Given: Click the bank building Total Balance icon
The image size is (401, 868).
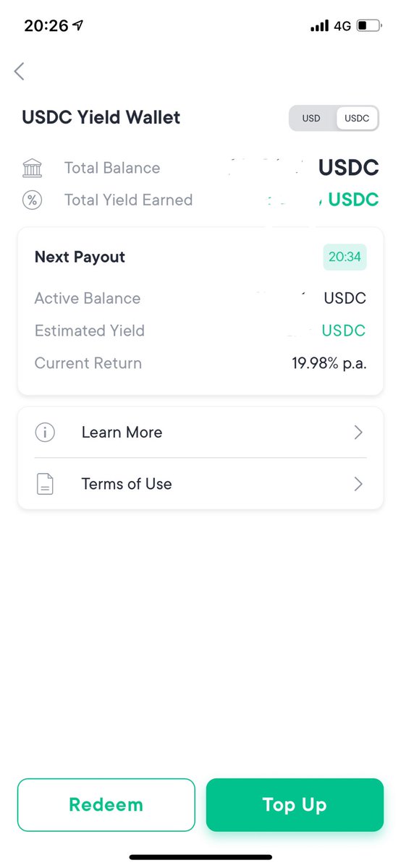Looking at the screenshot, I should (33, 169).
